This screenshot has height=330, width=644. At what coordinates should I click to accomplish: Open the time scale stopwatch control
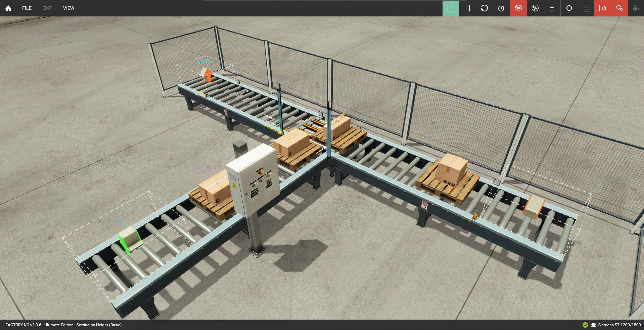(501, 8)
